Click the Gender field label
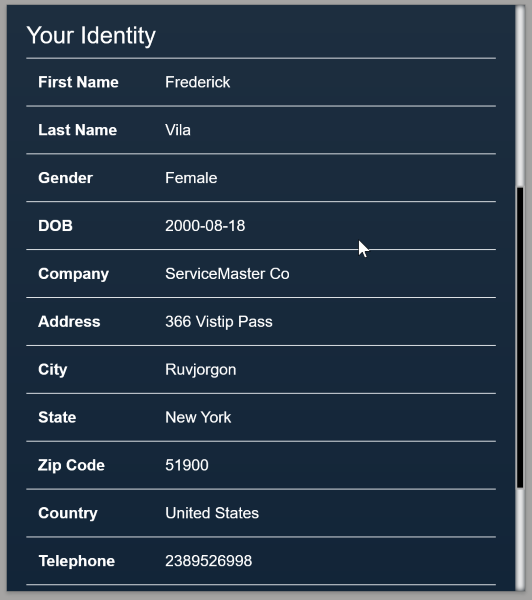532x600 pixels. pyautogui.click(x=65, y=178)
